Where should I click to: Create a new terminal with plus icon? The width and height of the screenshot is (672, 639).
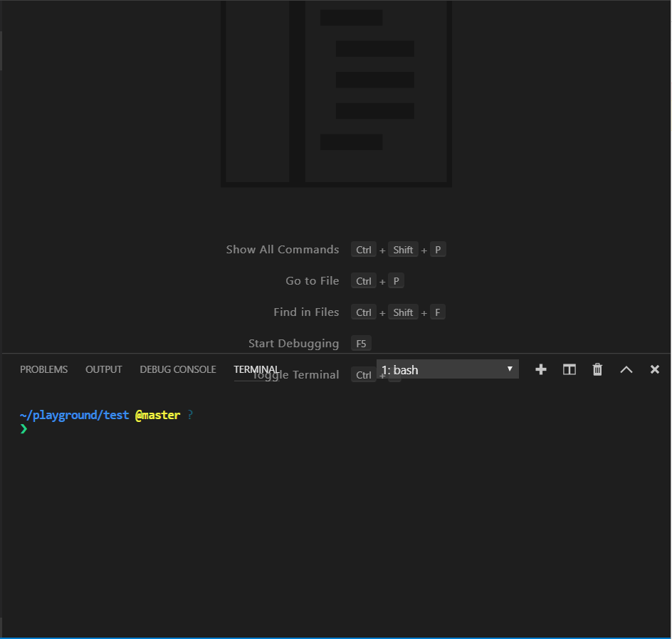coord(541,369)
